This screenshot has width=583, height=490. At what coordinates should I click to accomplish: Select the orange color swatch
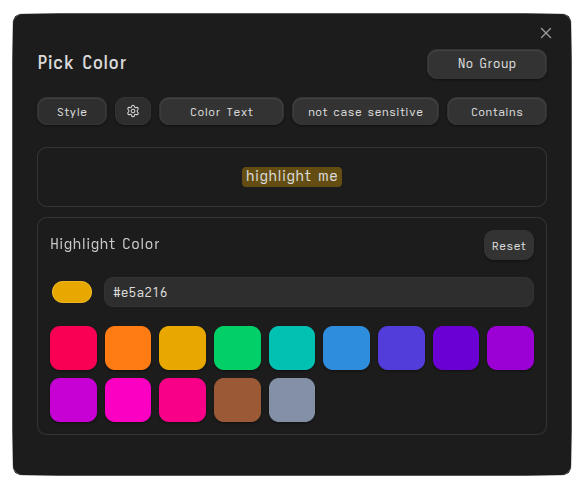(x=128, y=348)
